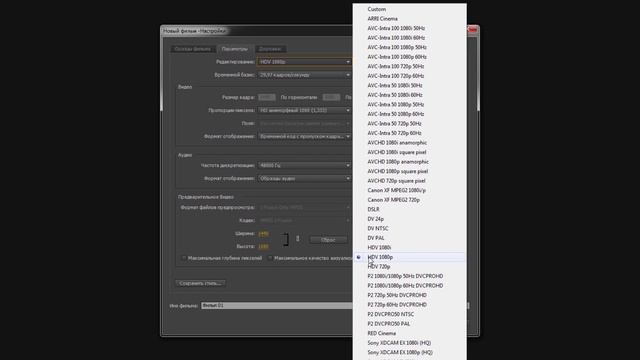The image size is (640, 360).
Task: Enable Максимальное качество визуализации checkbox
Action: (x=270, y=258)
